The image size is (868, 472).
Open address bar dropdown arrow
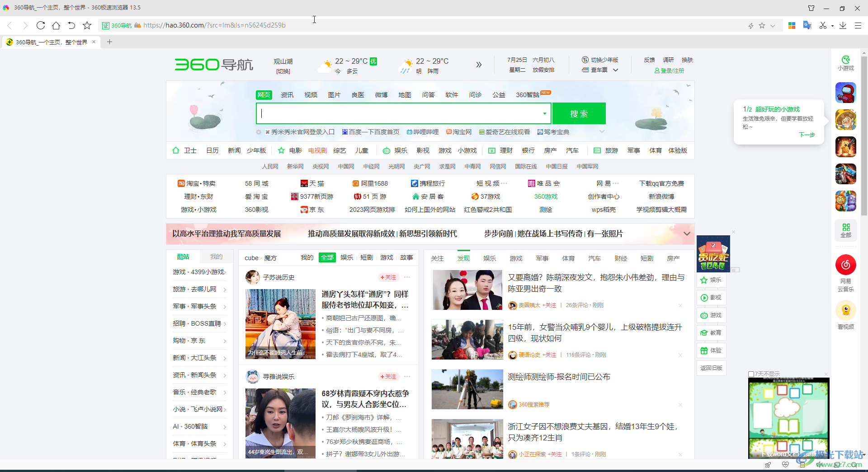(773, 26)
